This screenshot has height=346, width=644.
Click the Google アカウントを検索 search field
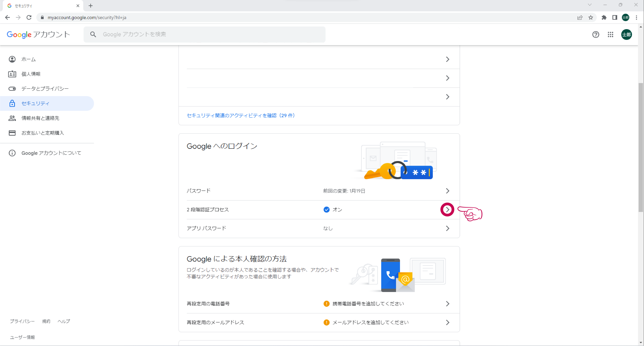pyautogui.click(x=205, y=35)
